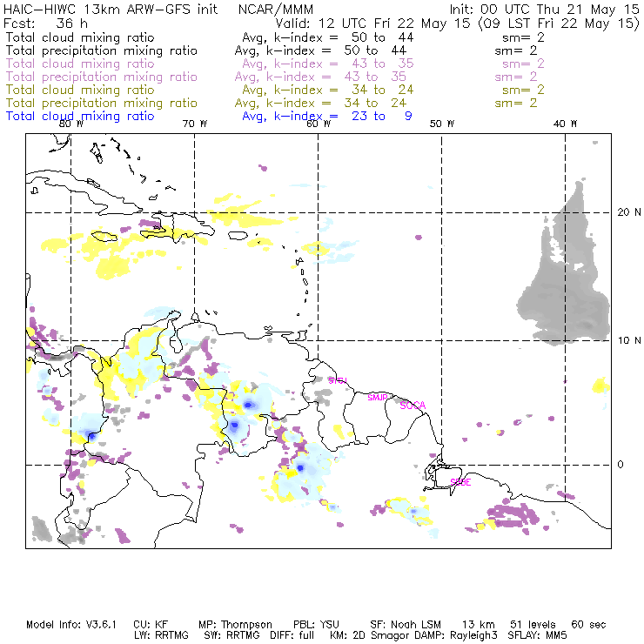Click the 'SF: Noah LSM' text
The image size is (644, 644).
pyautogui.click(x=406, y=625)
